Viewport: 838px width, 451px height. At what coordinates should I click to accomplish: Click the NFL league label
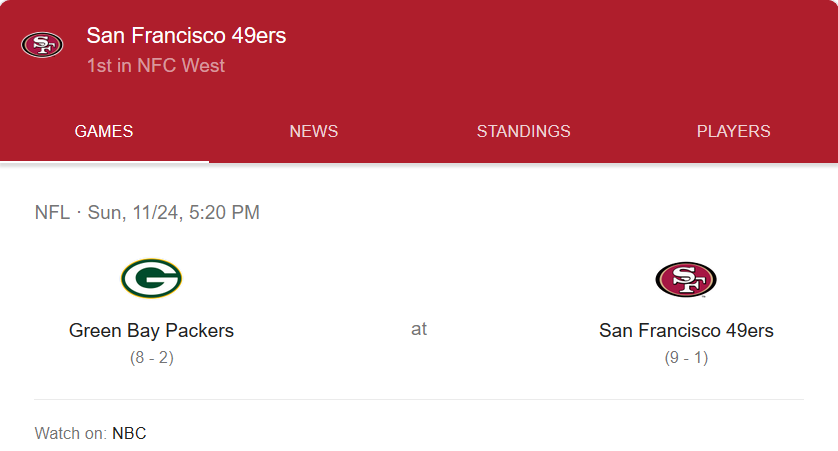(52, 212)
